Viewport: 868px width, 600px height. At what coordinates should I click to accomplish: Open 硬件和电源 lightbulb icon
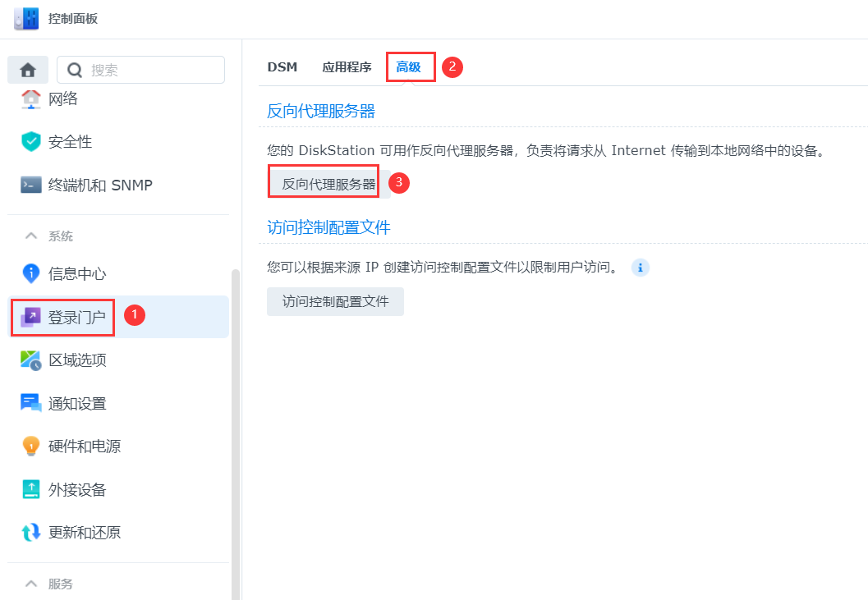click(x=30, y=447)
